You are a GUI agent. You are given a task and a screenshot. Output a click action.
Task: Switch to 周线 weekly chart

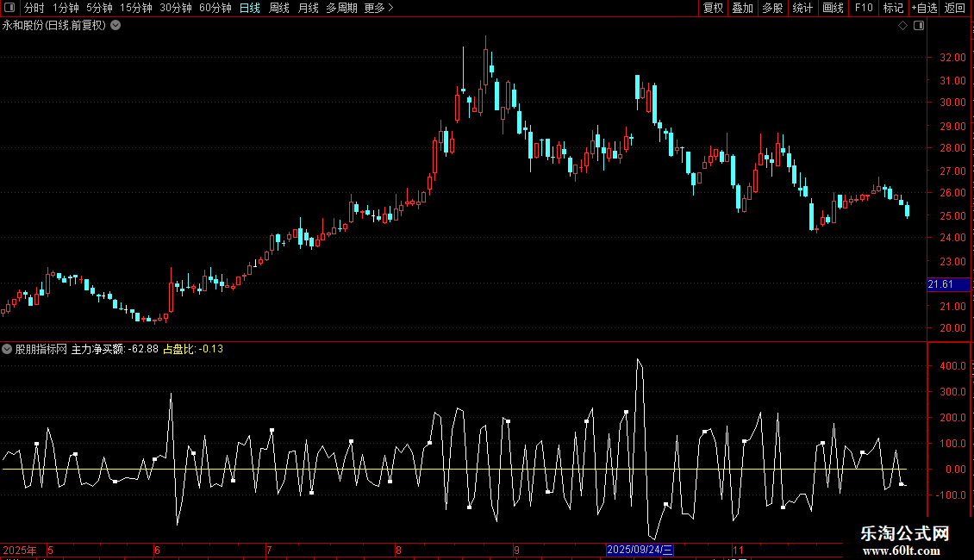279,8
